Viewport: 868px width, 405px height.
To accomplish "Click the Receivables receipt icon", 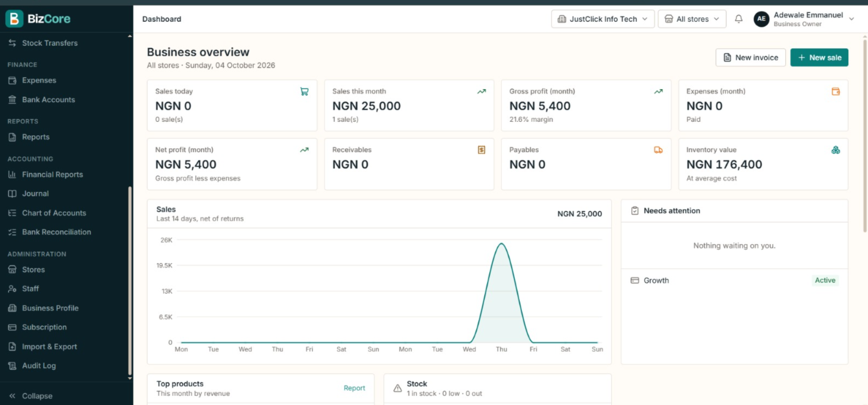I will [x=482, y=150].
